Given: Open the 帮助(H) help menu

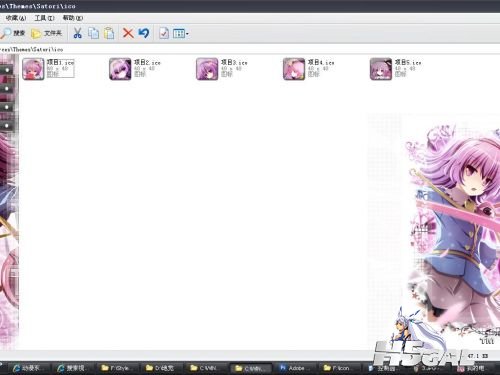Looking at the screenshot, I should click(x=73, y=18).
